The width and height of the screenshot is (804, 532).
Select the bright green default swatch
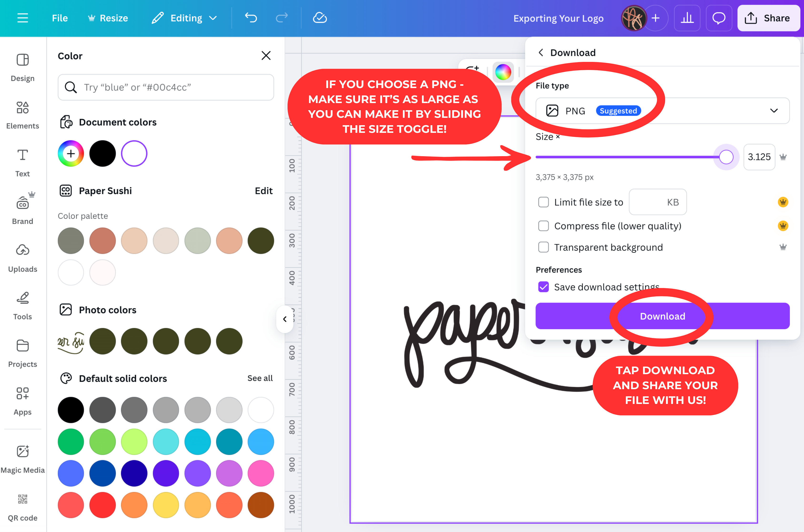[x=71, y=442]
